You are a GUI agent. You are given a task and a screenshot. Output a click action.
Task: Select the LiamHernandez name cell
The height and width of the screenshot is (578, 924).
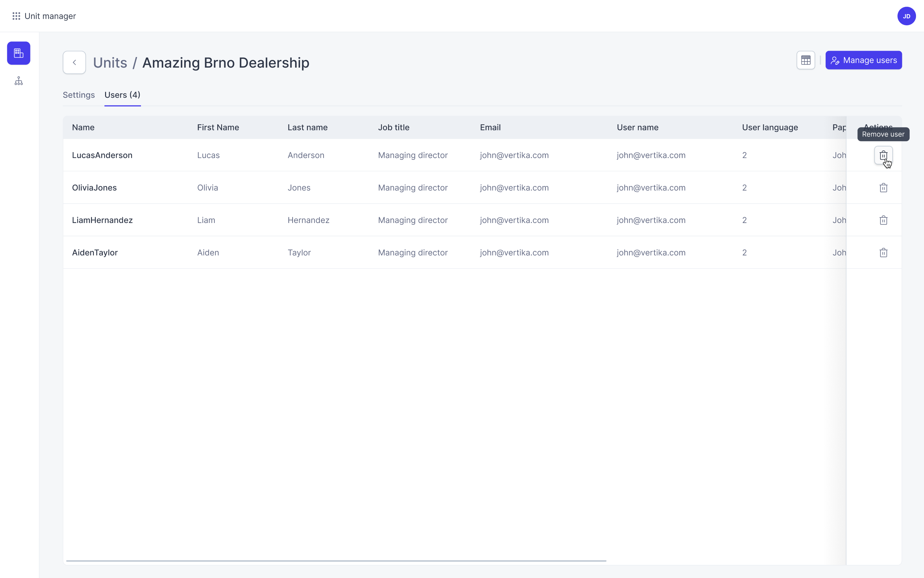pyautogui.click(x=103, y=220)
